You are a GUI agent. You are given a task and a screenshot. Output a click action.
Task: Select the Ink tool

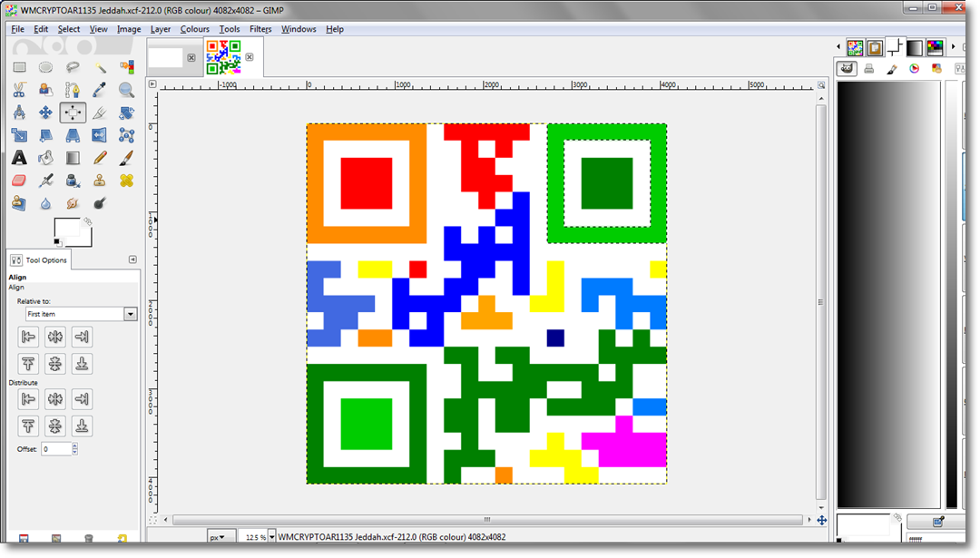tap(73, 181)
